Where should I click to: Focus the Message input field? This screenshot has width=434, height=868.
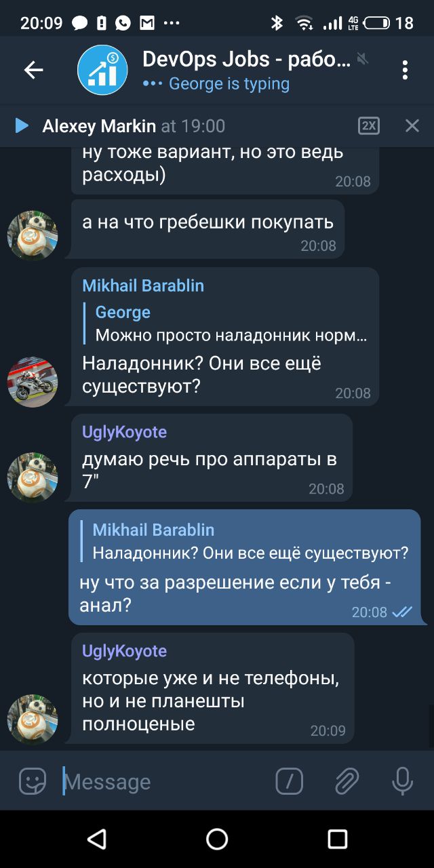pos(163,781)
